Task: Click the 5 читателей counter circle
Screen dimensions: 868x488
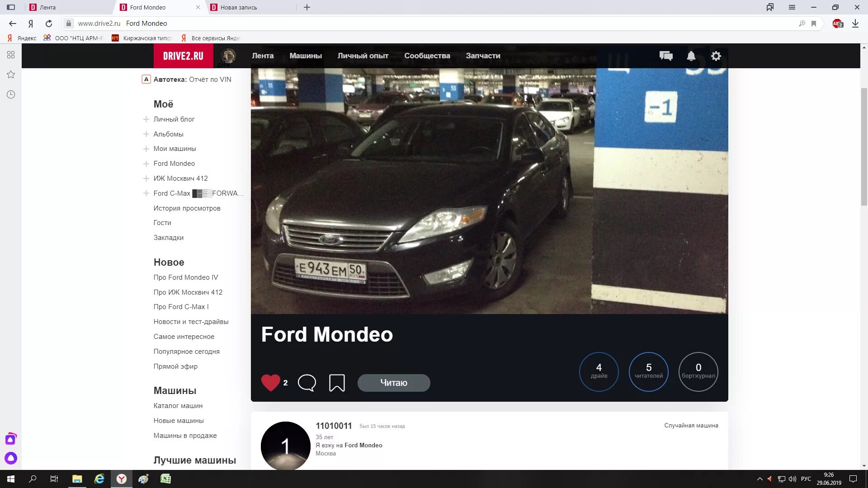Action: tap(648, 371)
